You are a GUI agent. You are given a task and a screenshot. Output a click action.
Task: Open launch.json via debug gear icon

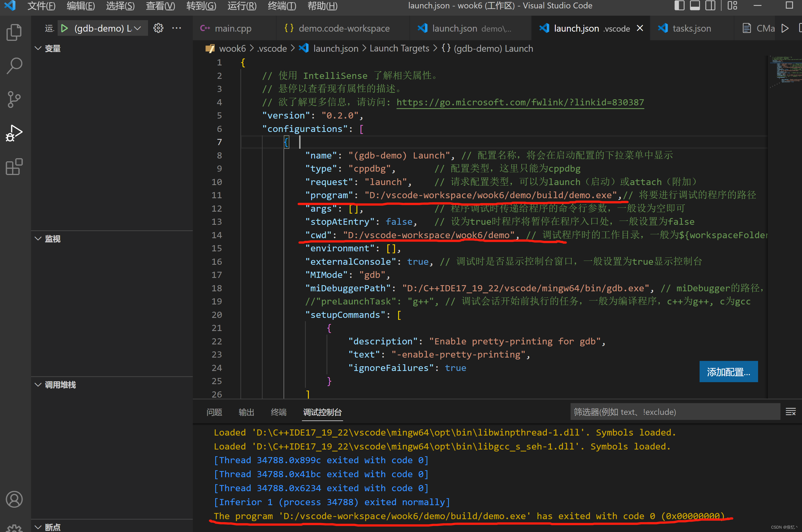pyautogui.click(x=158, y=29)
